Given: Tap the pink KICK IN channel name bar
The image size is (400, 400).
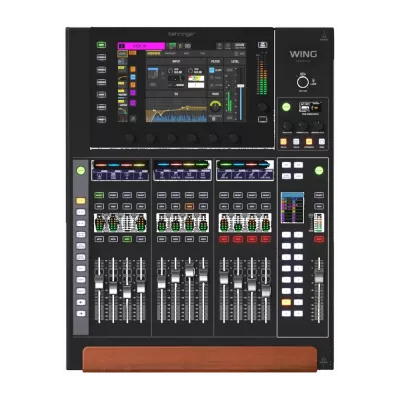Looking at the screenshot, I should pos(141,46).
